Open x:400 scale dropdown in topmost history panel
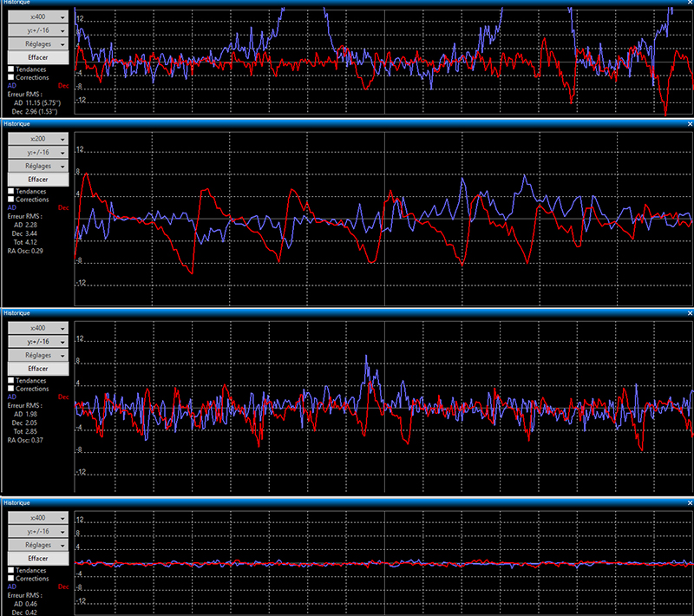694x616 pixels. [38, 16]
